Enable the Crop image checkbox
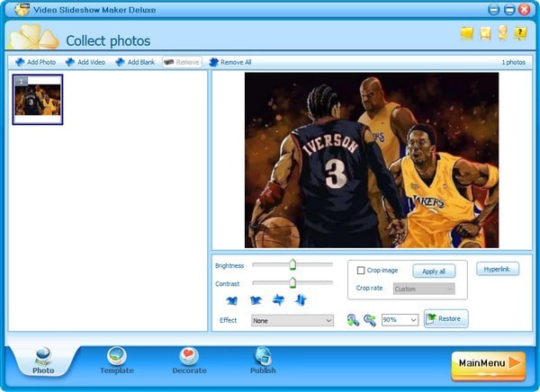Image resolution: width=540 pixels, height=392 pixels. (x=361, y=271)
